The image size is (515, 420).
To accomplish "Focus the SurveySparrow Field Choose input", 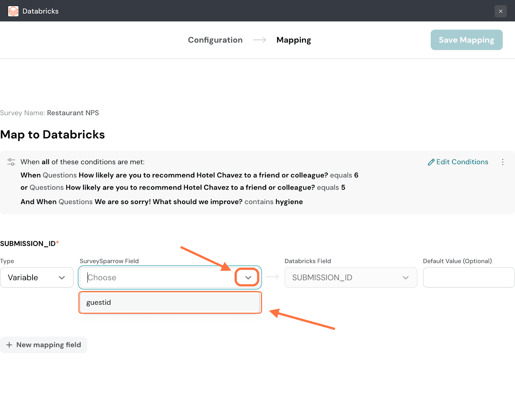I will click(158, 277).
